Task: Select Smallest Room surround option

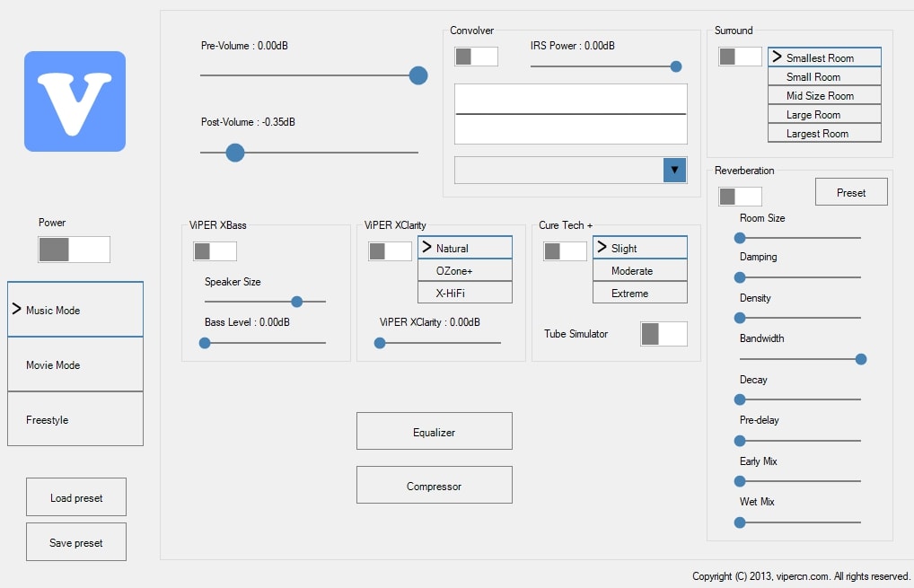Action: tap(824, 57)
